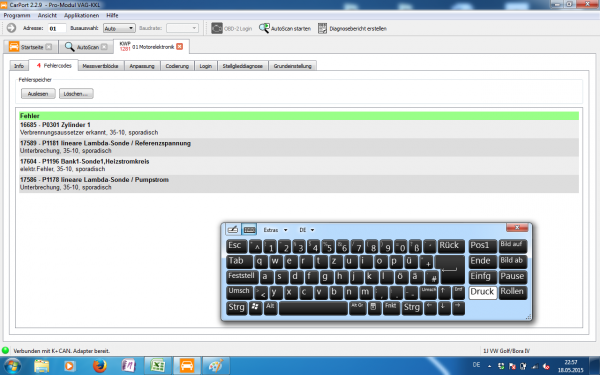Close the 01 Motorelektronik tab with red X

[179, 47]
